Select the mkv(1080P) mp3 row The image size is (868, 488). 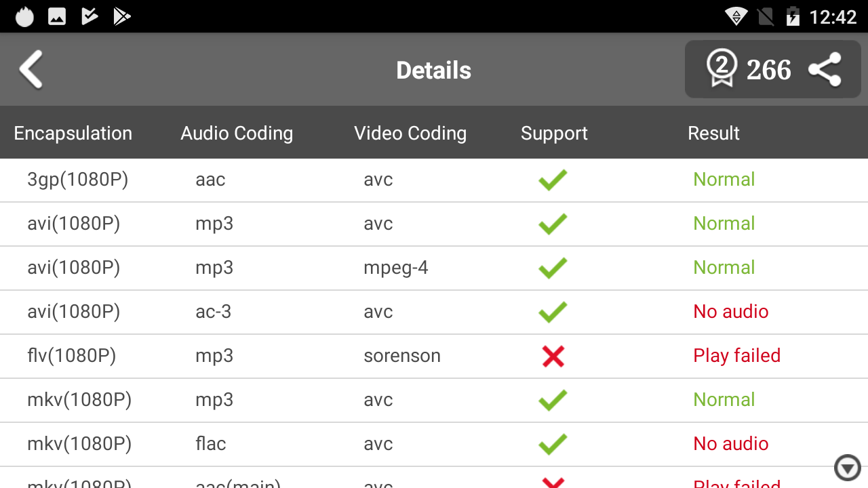(434, 400)
